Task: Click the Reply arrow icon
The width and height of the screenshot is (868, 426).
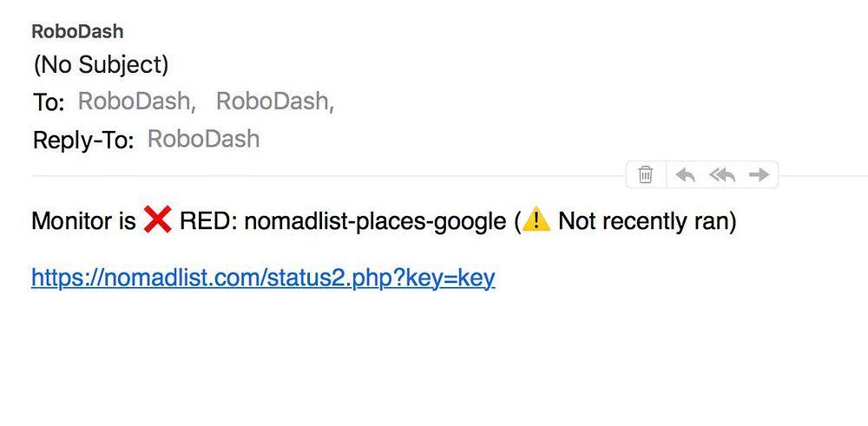Action: [686, 174]
